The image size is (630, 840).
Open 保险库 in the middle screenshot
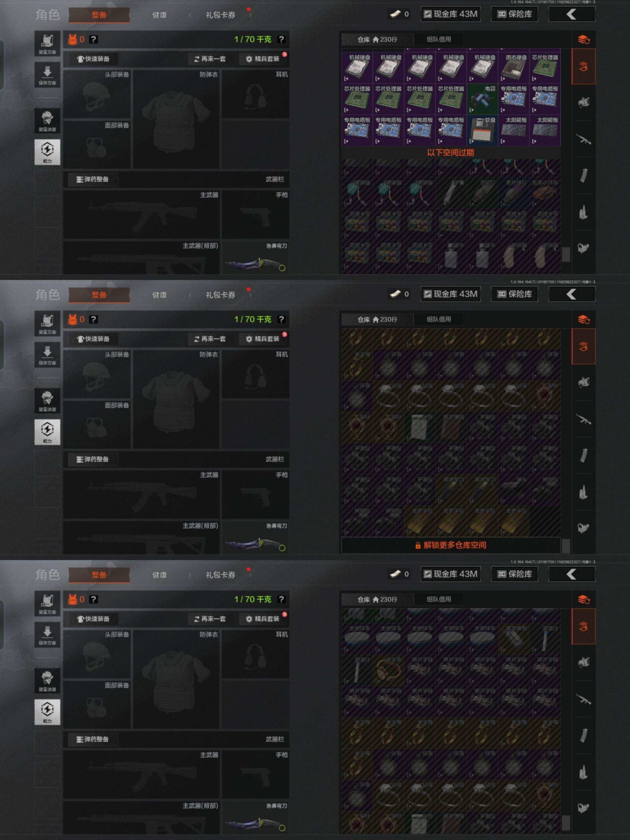click(514, 294)
